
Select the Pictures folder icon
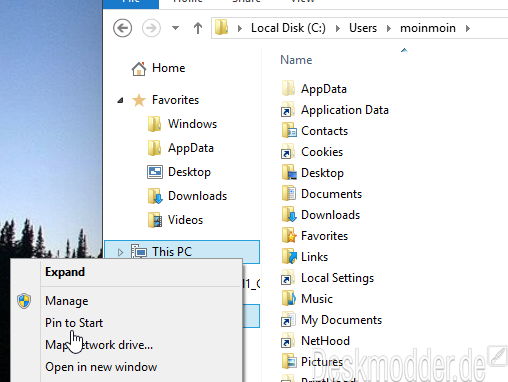289,362
